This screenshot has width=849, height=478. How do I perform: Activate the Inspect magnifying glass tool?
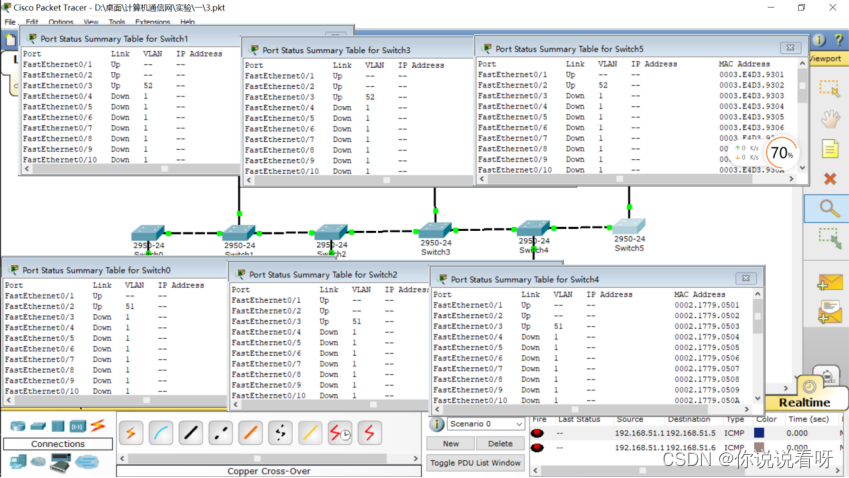(829, 208)
